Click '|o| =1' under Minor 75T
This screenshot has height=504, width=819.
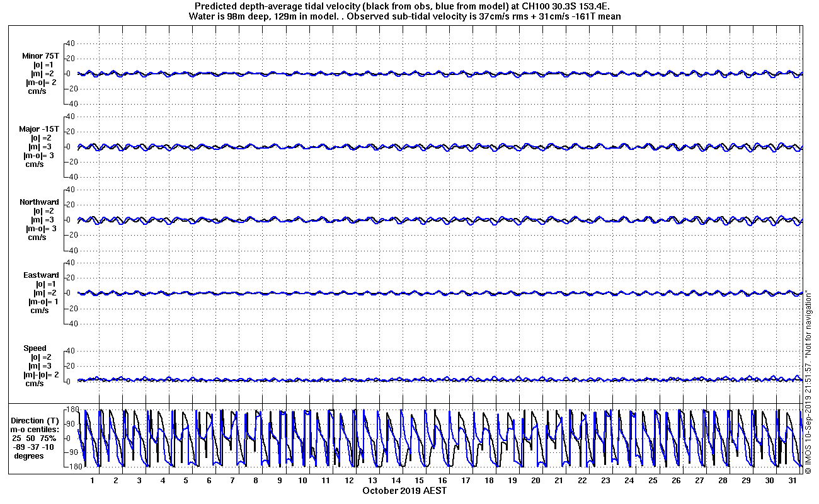[x=44, y=65]
